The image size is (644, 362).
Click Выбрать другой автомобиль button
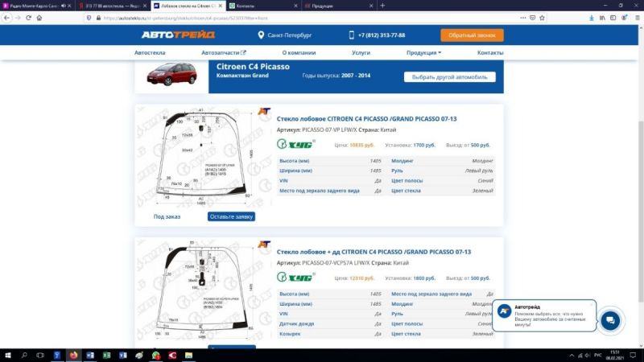tap(449, 77)
